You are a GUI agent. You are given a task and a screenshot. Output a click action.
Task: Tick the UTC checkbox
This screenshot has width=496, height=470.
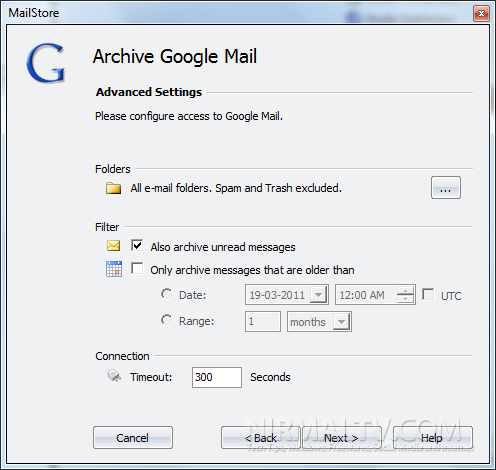point(428,294)
